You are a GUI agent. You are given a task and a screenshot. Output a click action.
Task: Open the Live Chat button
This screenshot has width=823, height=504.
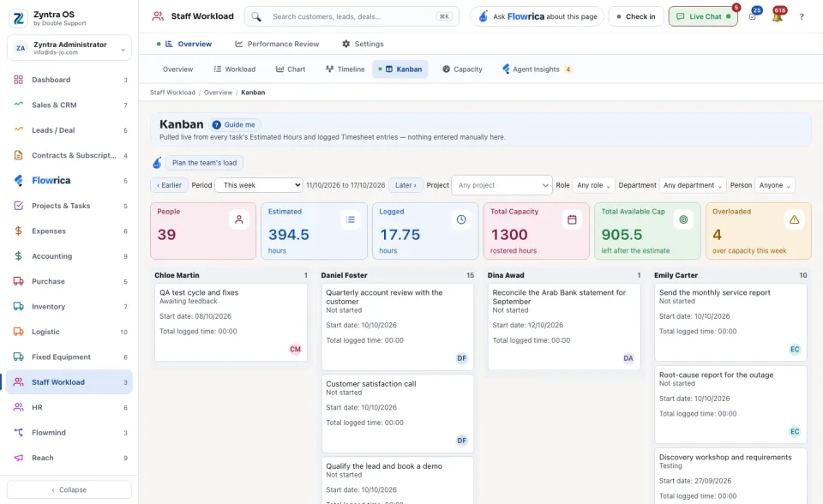click(703, 16)
